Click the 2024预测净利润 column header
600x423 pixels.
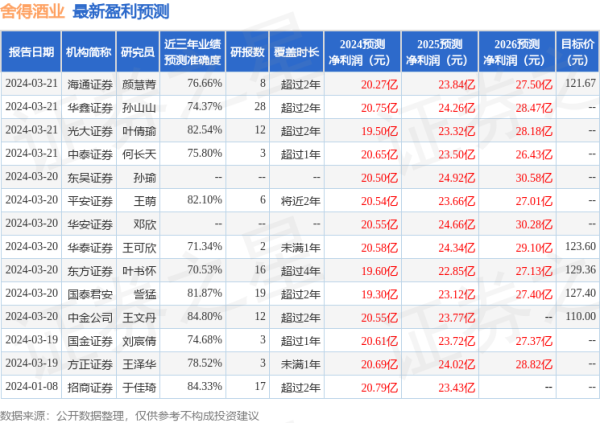362,52
